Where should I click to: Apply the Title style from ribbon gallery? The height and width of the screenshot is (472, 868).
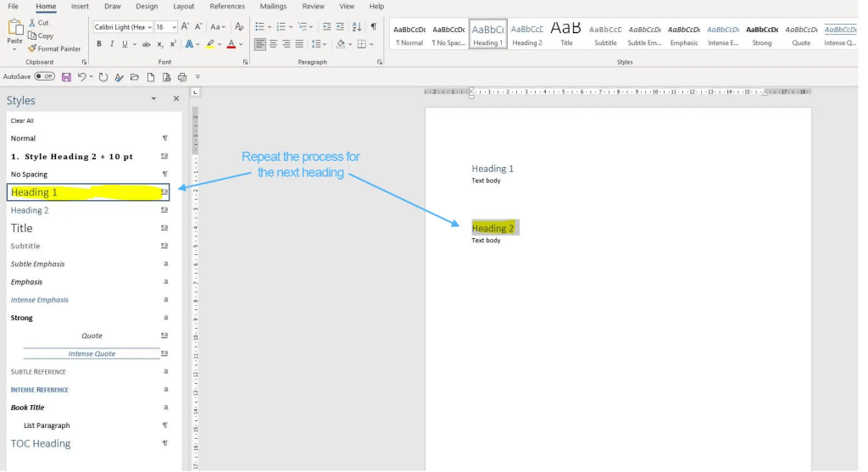pos(565,34)
